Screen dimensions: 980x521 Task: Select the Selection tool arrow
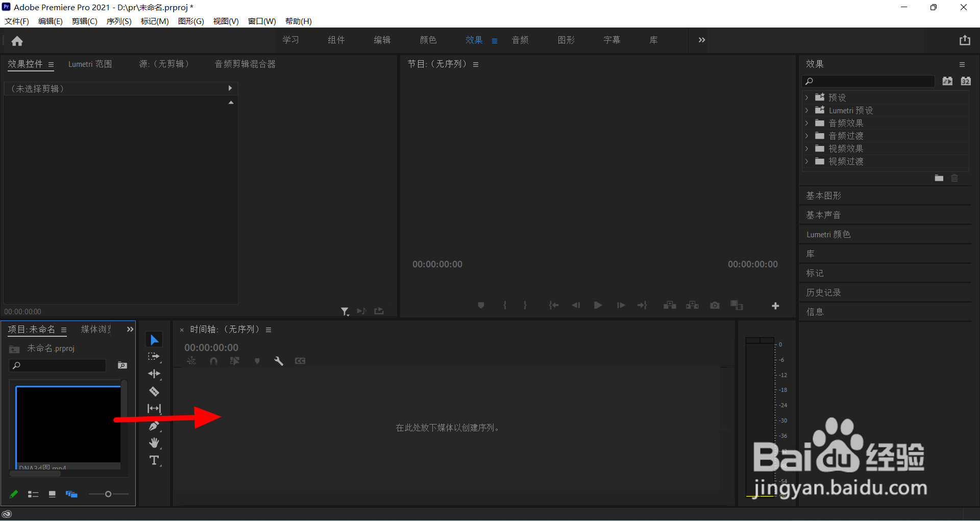pos(154,340)
